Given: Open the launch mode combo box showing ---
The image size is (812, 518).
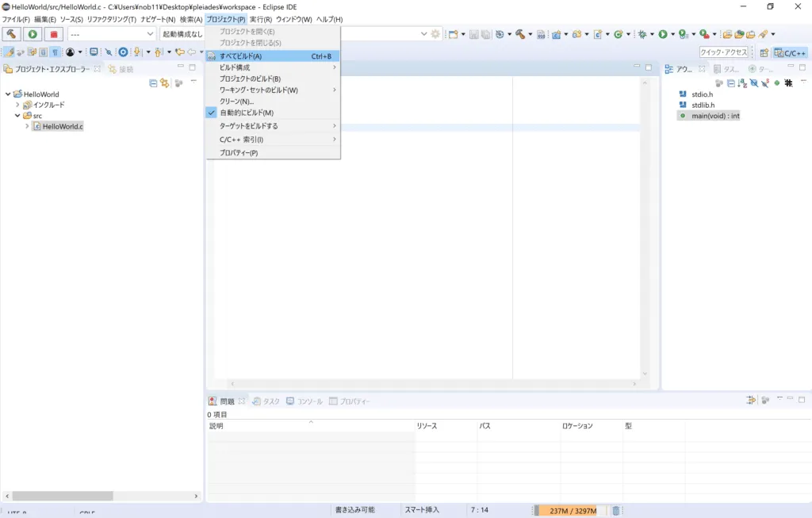Looking at the screenshot, I should click(111, 34).
